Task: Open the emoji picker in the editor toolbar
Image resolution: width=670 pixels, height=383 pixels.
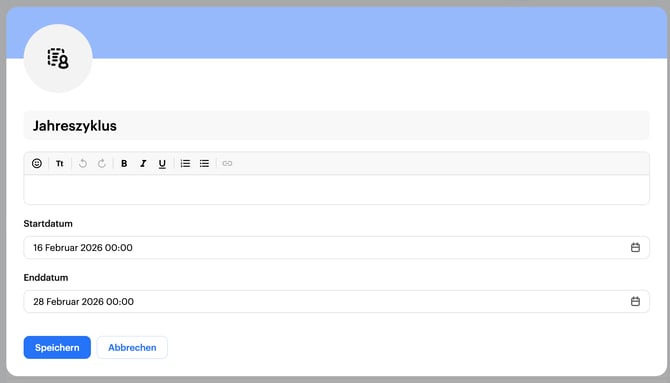Action: (37, 163)
